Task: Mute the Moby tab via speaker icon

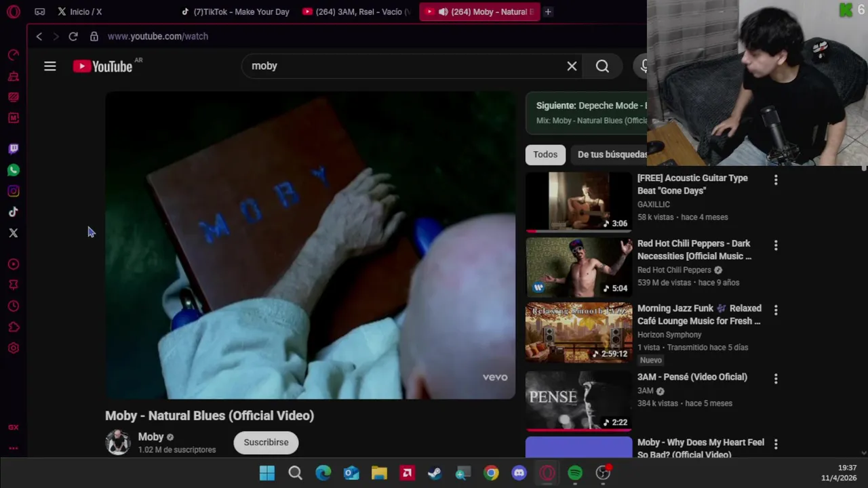Action: click(443, 12)
